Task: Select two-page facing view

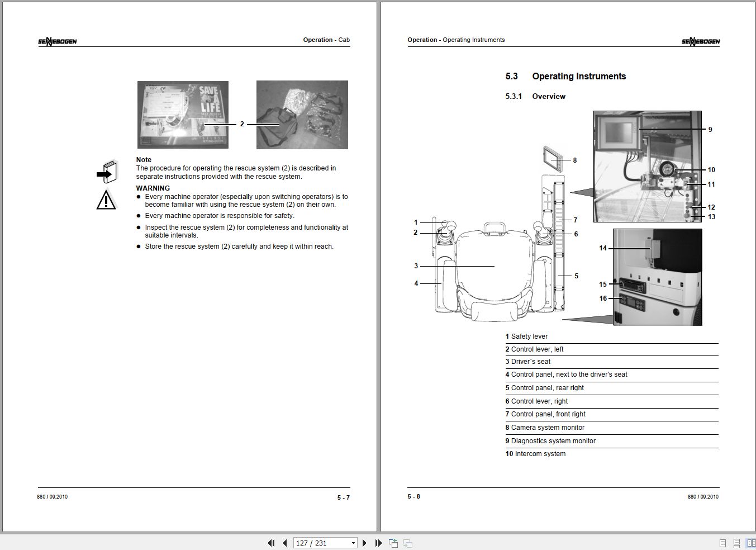Action: [751, 543]
